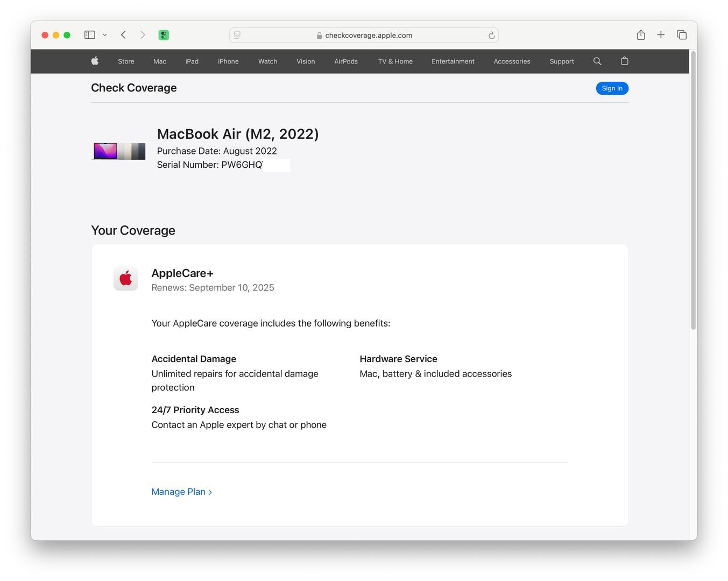
Task: Click the green extension icon in toolbar
Action: point(164,35)
